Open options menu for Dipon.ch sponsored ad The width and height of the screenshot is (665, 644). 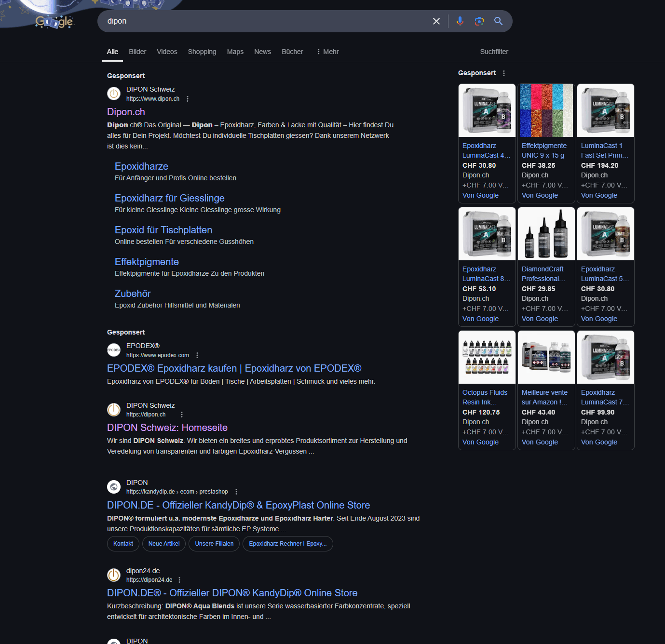pos(188,99)
